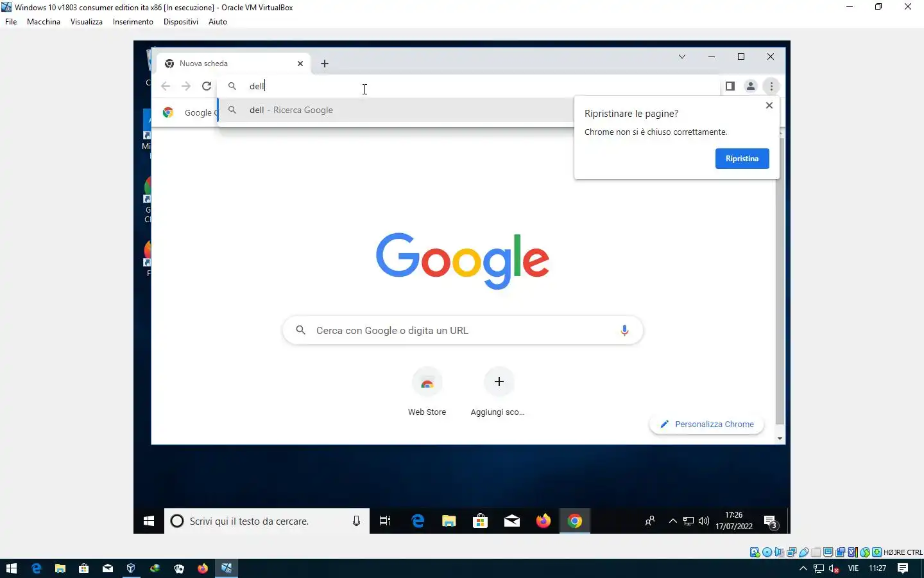
Task: Click VirtualBox audio status indicator
Action: 779,552
